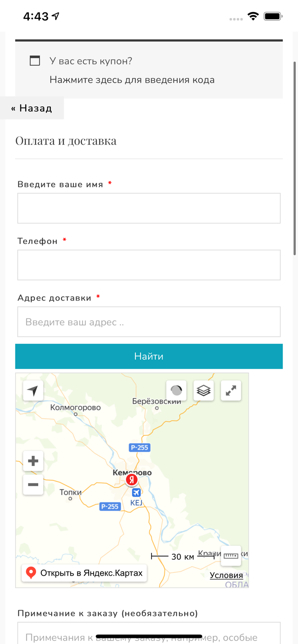Click the address field 'Введите ваш адрес ..'
The width and height of the screenshot is (298, 644).
tap(149, 322)
